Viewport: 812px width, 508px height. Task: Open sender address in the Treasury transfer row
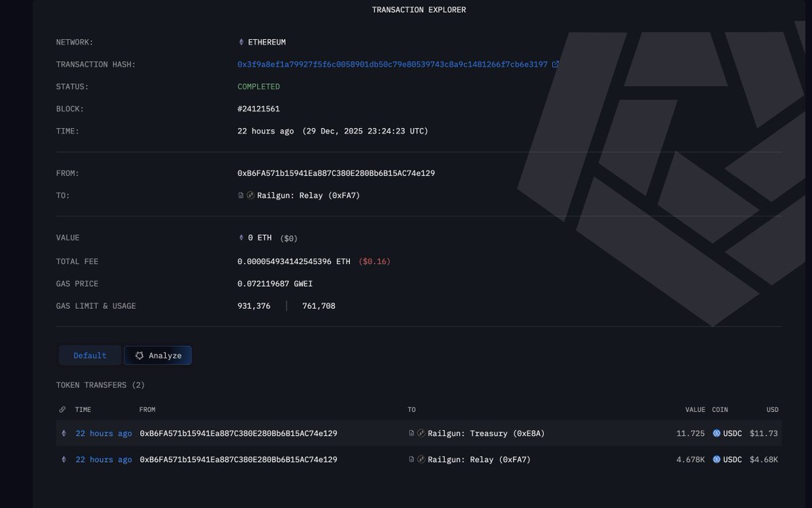238,433
